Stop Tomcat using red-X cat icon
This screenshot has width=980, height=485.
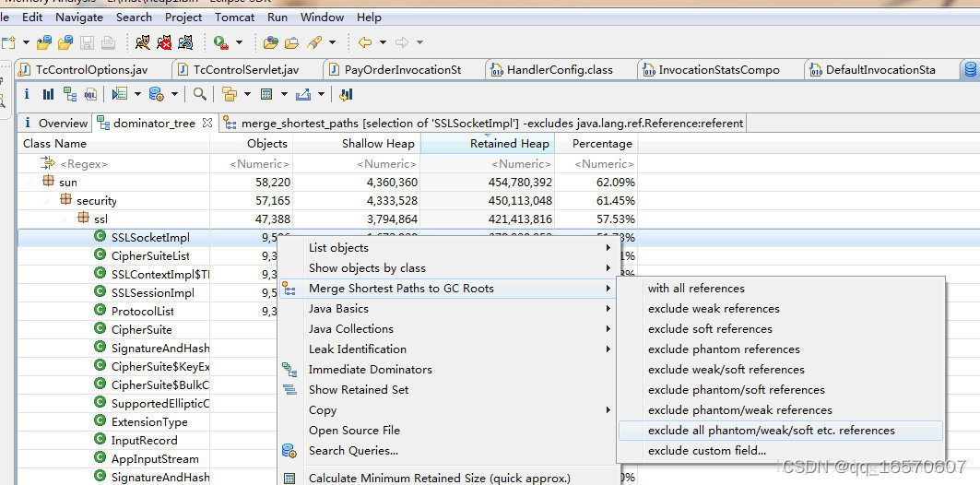click(x=164, y=42)
